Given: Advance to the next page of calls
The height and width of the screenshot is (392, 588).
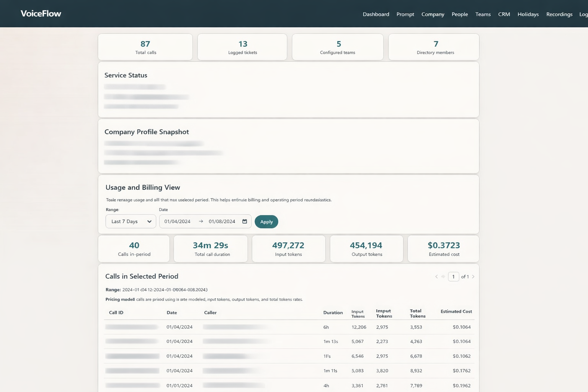Looking at the screenshot, I should pos(473,276).
